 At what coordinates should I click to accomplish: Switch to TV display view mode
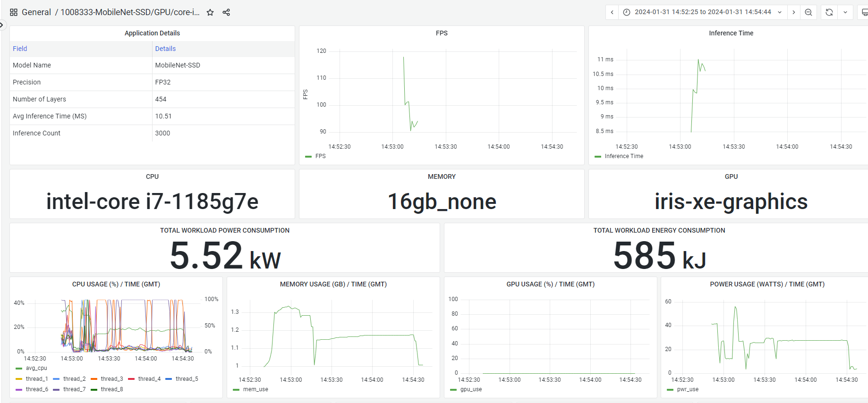864,12
